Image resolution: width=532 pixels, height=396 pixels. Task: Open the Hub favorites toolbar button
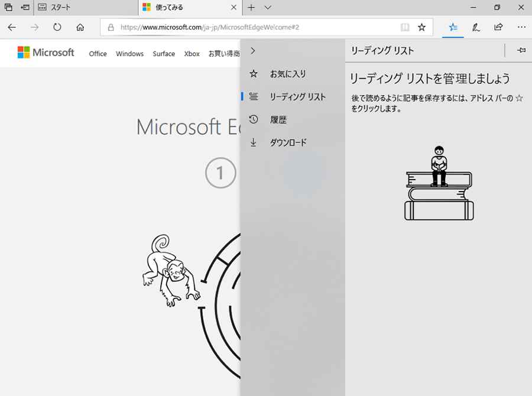pos(453,27)
